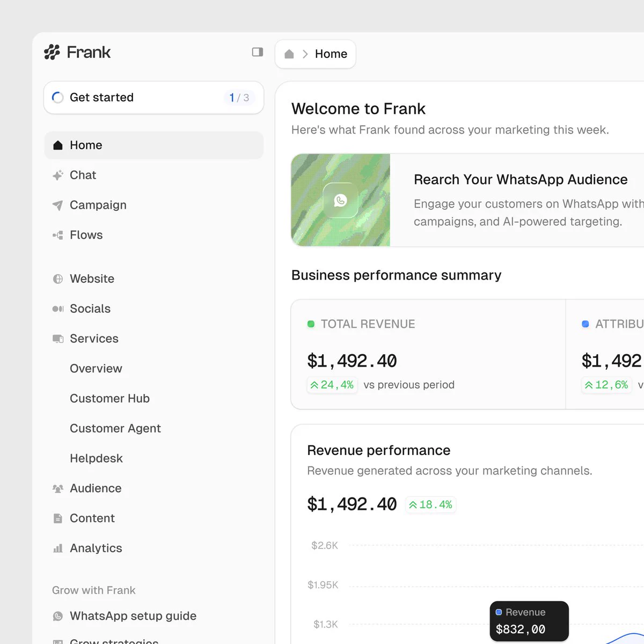Click the Grow with Frank section label
This screenshot has height=644, width=644.
(x=94, y=590)
